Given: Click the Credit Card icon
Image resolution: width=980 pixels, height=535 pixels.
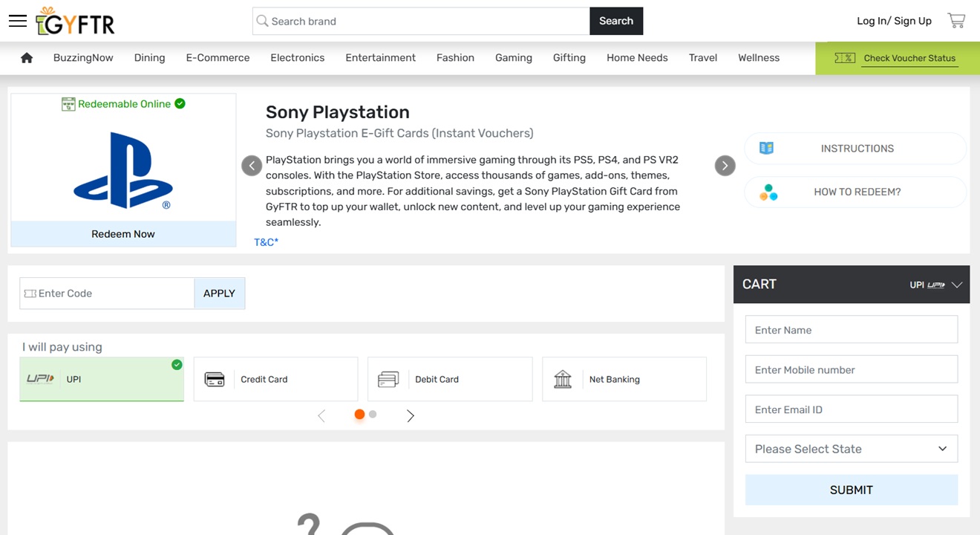Looking at the screenshot, I should [x=215, y=380].
